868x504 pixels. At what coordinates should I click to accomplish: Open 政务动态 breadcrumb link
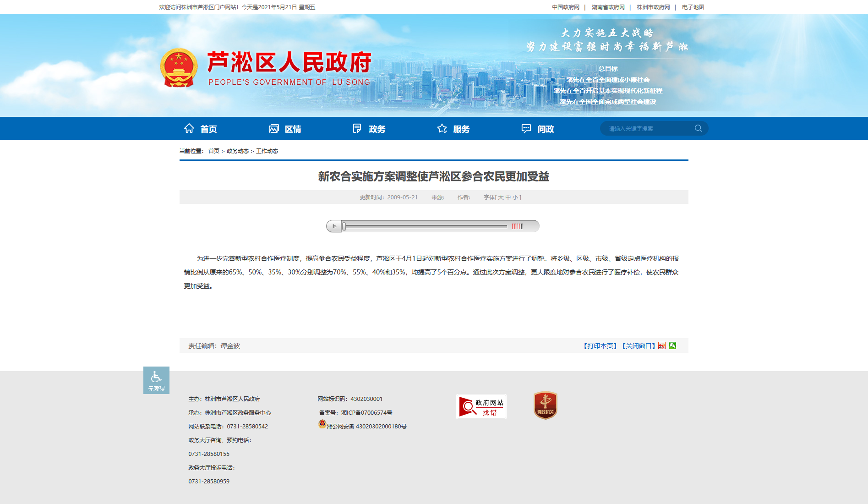[237, 151]
